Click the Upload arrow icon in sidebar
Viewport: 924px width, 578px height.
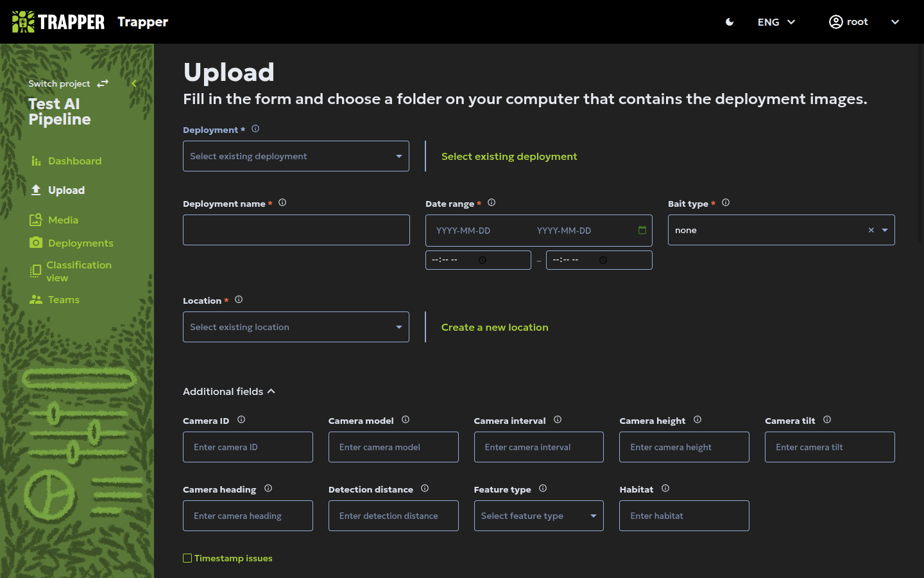[36, 190]
